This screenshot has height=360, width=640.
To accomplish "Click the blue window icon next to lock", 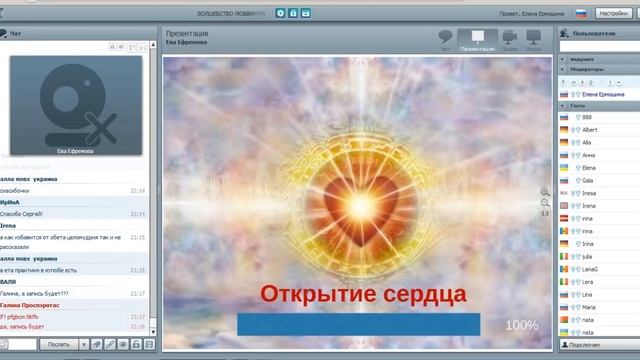I will point(306,13).
